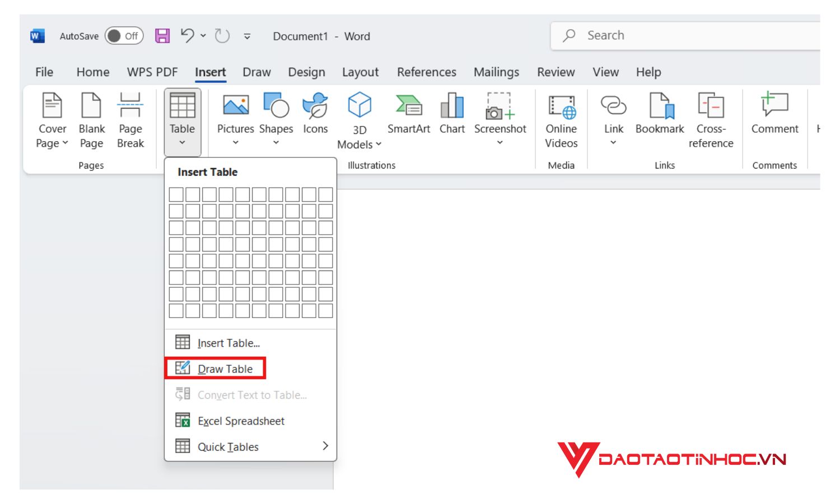Switch to the References ribbon tab
The width and height of the screenshot is (840, 504).
[x=427, y=72]
